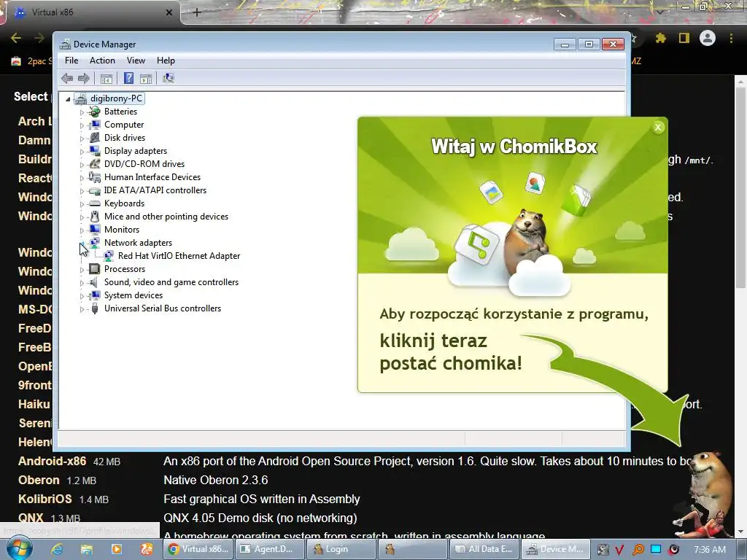747x560 pixels.
Task: Expand the Disk drives node
Action: pyautogui.click(x=82, y=139)
